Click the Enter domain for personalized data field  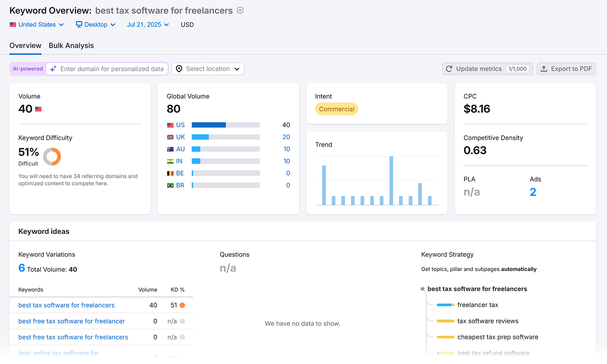[x=110, y=69]
